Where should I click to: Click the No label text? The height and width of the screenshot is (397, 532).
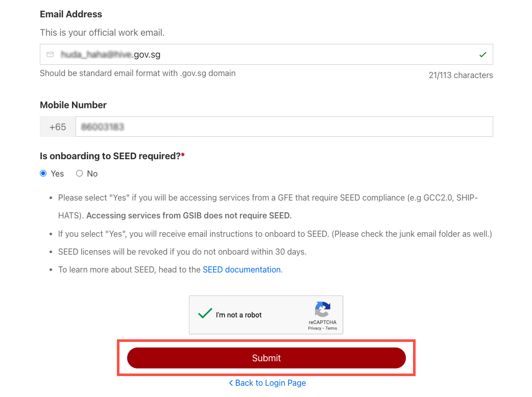pos(92,174)
